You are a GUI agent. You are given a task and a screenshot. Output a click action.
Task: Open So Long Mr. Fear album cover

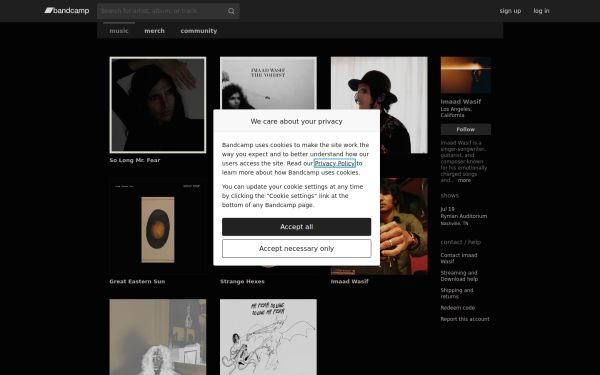158,105
